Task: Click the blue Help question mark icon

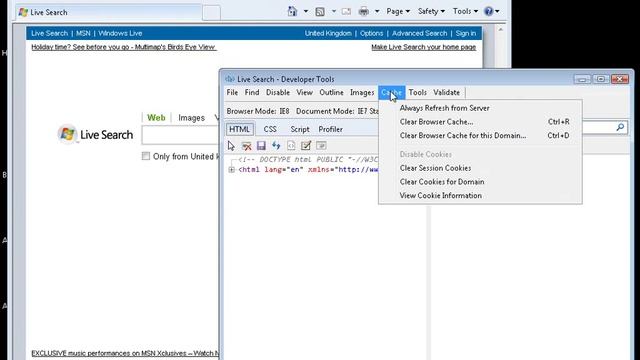Action: (x=488, y=11)
